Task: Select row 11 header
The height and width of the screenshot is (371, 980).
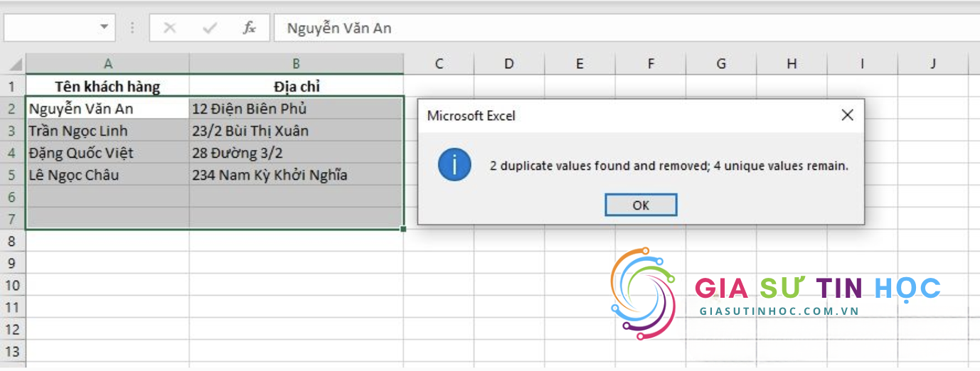Action: coord(13,307)
